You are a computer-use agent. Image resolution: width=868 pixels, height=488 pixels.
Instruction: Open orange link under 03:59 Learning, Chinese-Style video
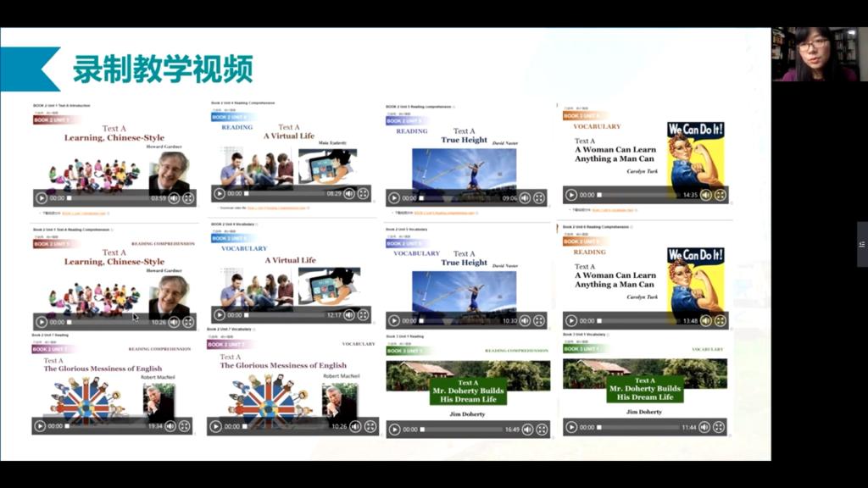point(84,213)
